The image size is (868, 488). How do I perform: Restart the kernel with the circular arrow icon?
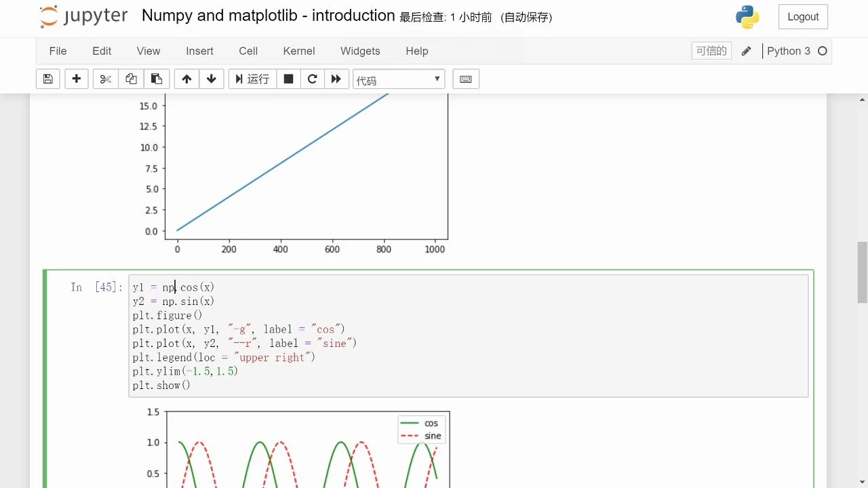coord(313,79)
